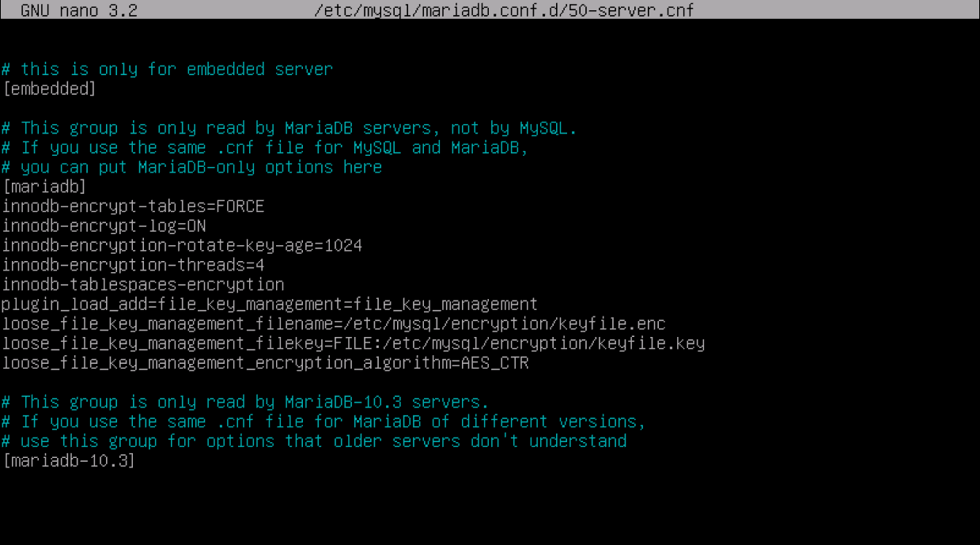
Task: Click the keyfile.enc filename setting line
Action: [x=334, y=324]
